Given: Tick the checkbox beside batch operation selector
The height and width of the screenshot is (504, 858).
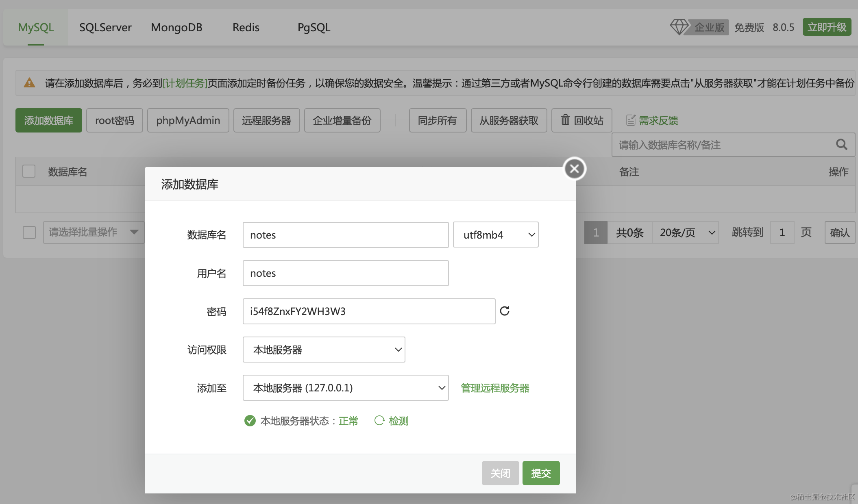Looking at the screenshot, I should 29,232.
